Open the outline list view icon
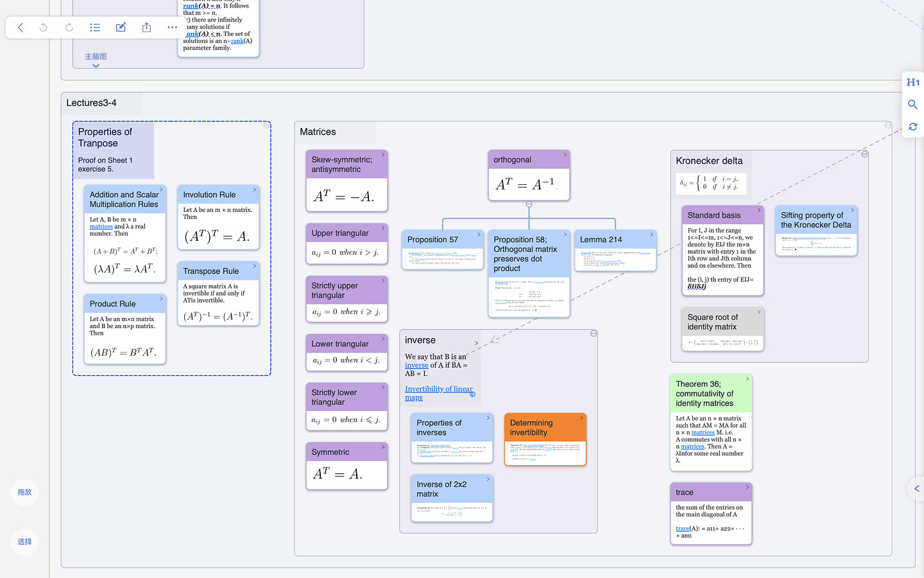924x578 pixels. click(95, 28)
